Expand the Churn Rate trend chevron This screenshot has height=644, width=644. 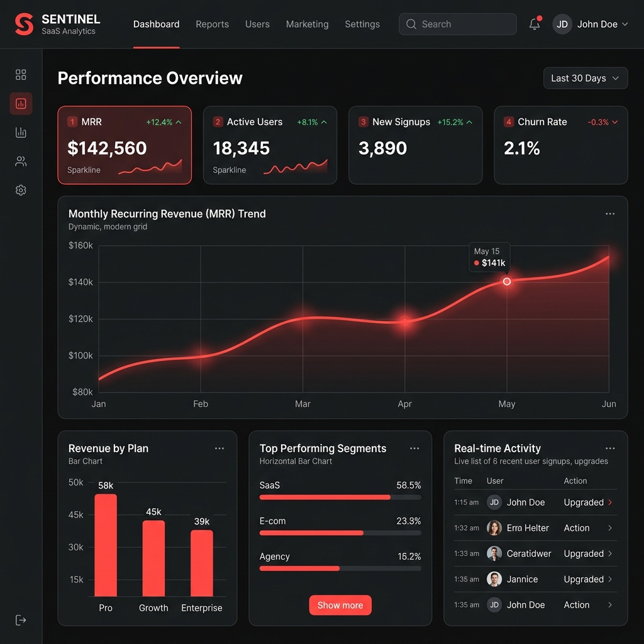coord(614,122)
